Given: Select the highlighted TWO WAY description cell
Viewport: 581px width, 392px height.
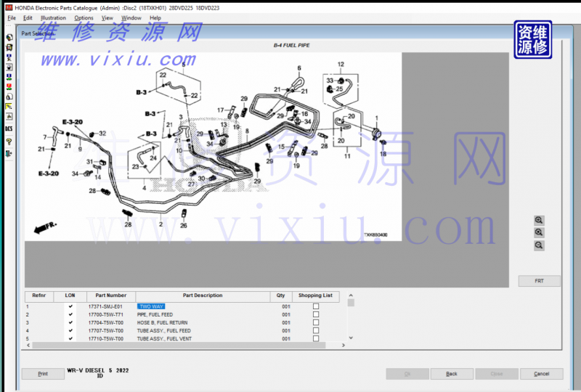Looking at the screenshot, I should point(151,306).
